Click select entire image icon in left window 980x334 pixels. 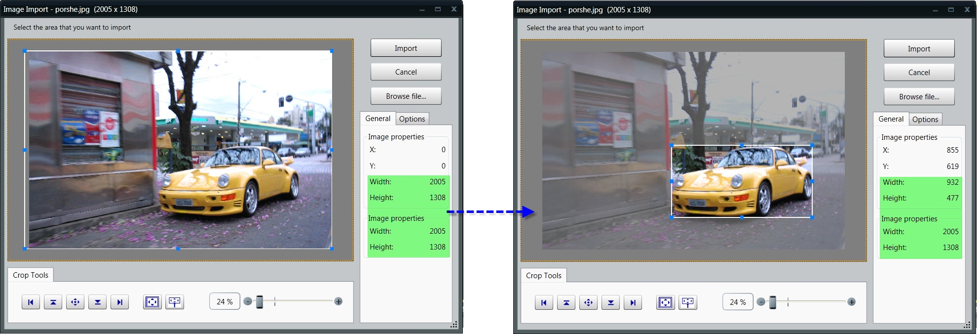click(x=152, y=302)
